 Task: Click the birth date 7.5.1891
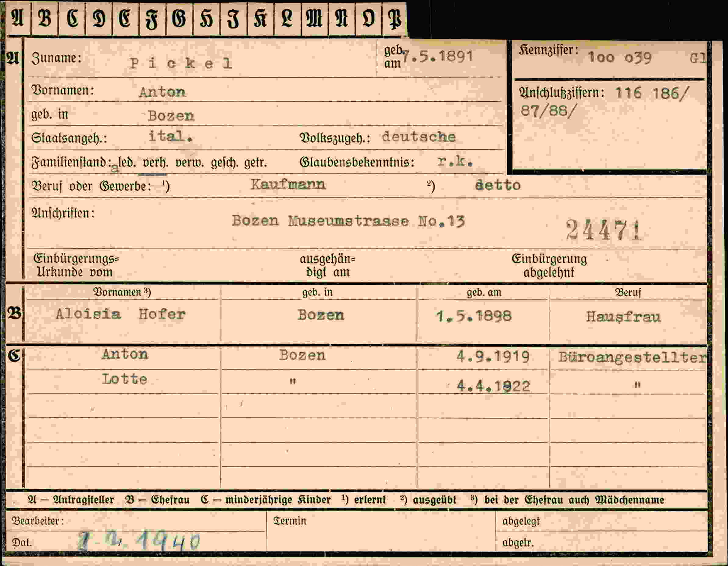[x=437, y=57]
